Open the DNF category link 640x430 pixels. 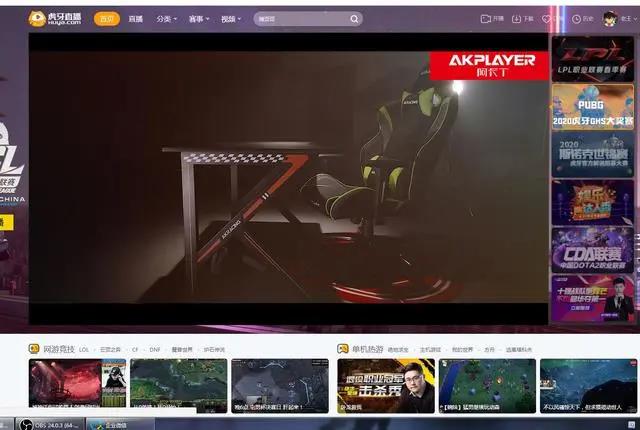tap(155, 350)
